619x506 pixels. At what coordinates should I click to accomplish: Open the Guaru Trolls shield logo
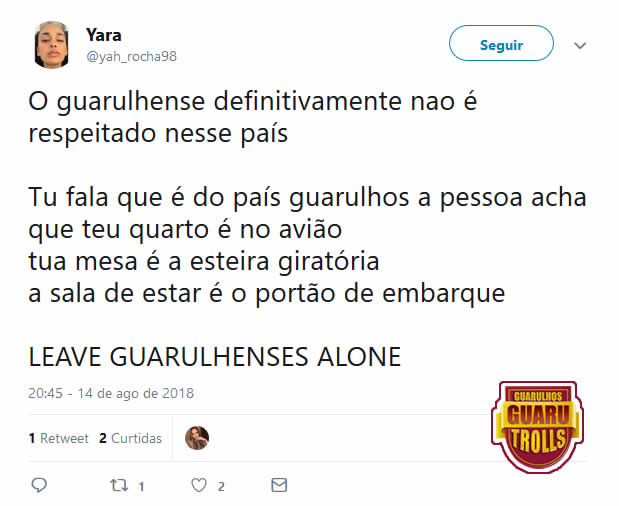(x=538, y=427)
